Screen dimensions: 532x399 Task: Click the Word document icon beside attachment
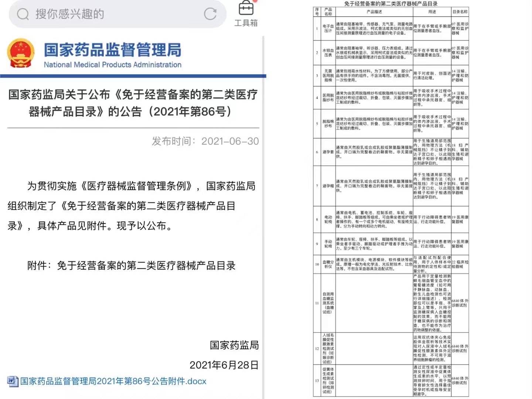pos(12,381)
